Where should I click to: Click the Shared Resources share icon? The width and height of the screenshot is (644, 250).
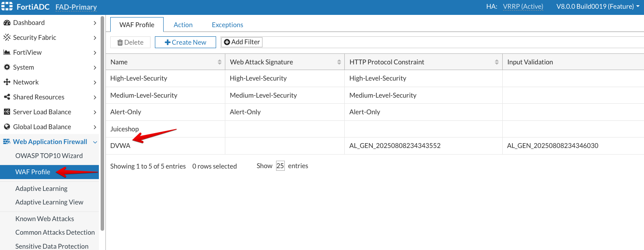tap(7, 97)
